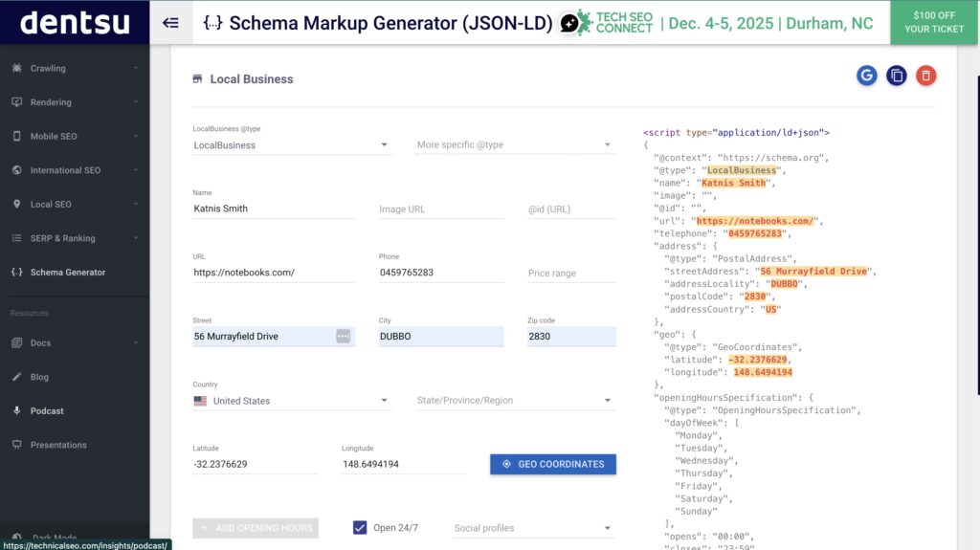The image size is (980, 550).
Task: Click the City field containing DUBBO
Action: coord(441,337)
